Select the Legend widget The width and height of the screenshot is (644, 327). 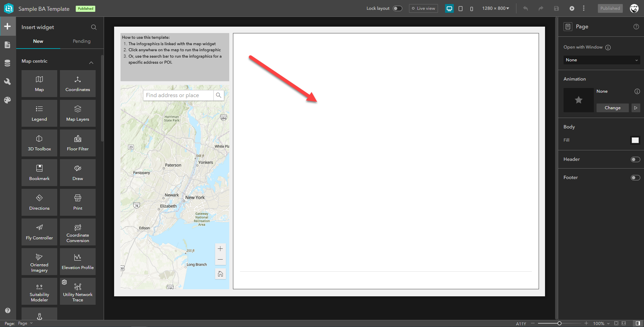click(x=39, y=113)
